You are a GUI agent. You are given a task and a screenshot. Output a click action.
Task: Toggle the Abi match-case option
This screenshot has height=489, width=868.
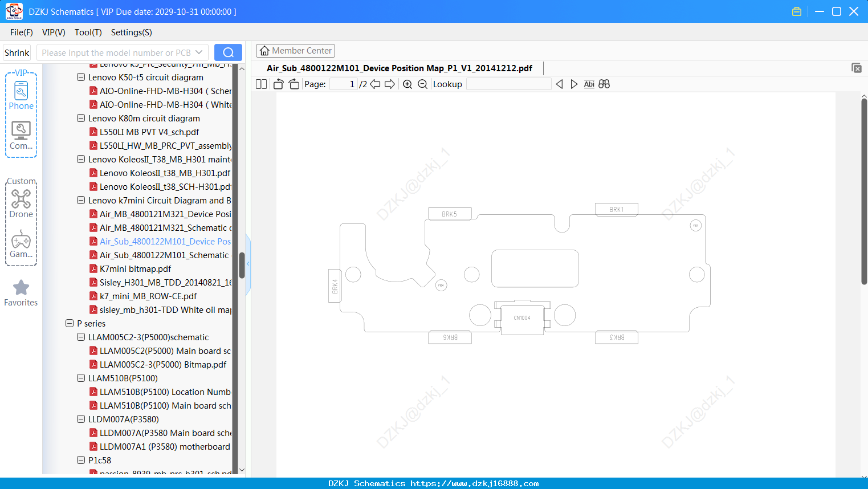pyautogui.click(x=589, y=84)
